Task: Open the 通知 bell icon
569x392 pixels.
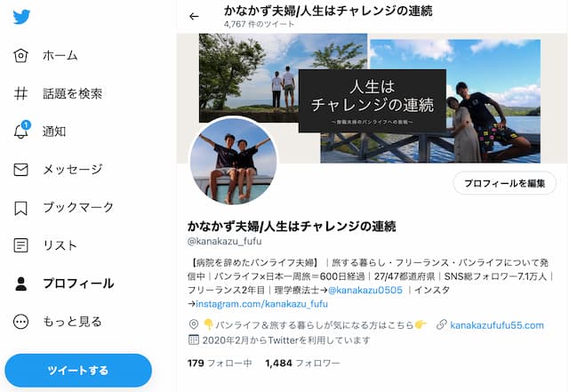Action: tap(21, 130)
